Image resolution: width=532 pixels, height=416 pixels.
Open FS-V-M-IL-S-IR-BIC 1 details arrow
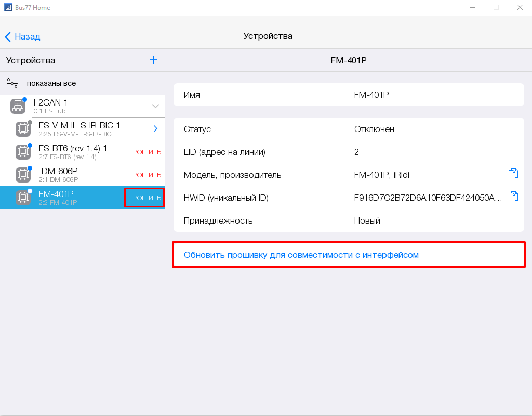click(155, 128)
